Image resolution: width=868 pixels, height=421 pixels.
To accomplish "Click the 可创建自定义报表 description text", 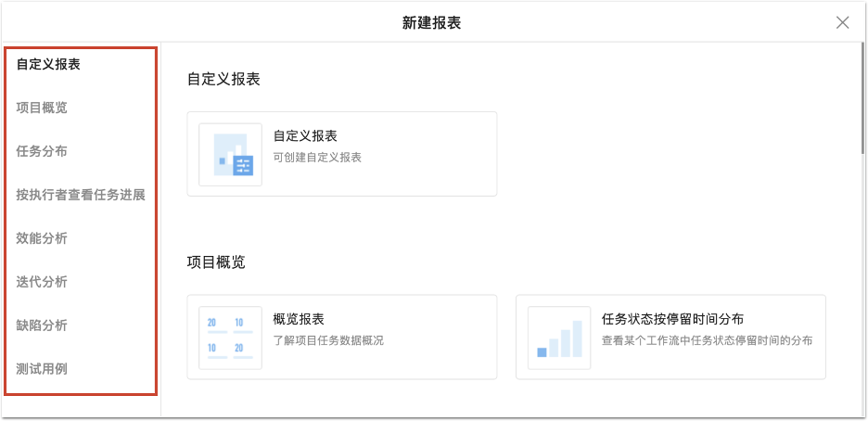I will click(x=317, y=158).
